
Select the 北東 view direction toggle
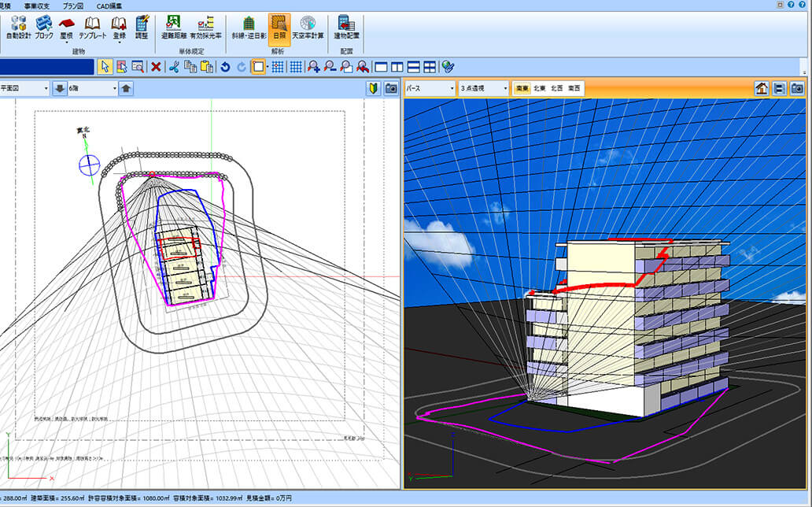[x=540, y=89]
